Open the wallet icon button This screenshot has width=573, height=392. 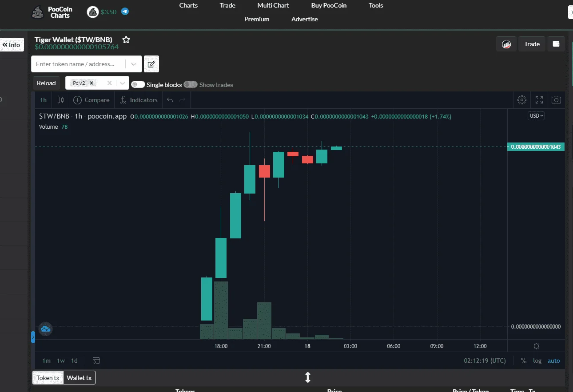click(556, 44)
